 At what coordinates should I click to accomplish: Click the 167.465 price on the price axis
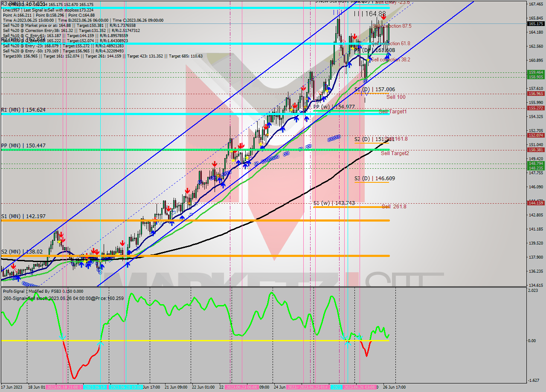[535, 4]
